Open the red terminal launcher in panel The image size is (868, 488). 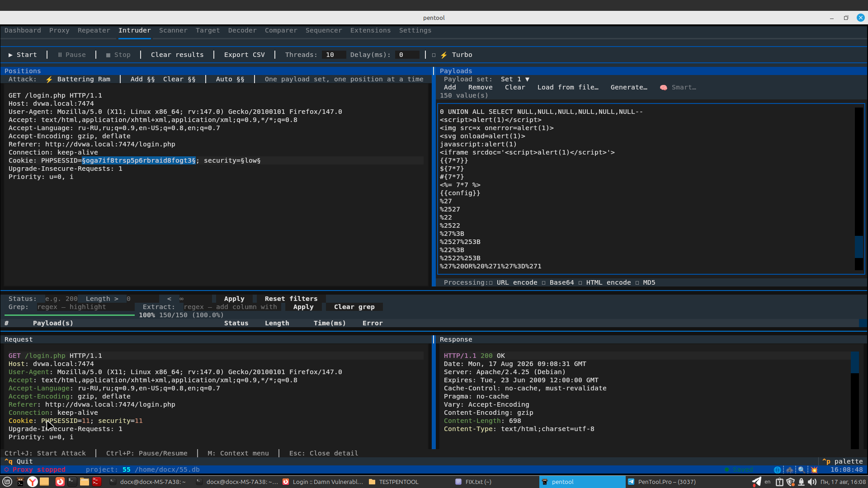coord(97,482)
